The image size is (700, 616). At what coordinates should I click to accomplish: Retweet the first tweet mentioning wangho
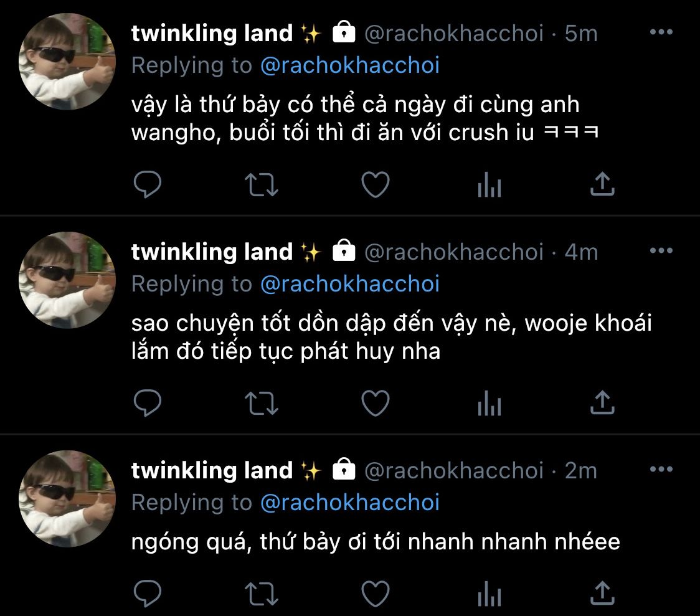click(x=262, y=185)
